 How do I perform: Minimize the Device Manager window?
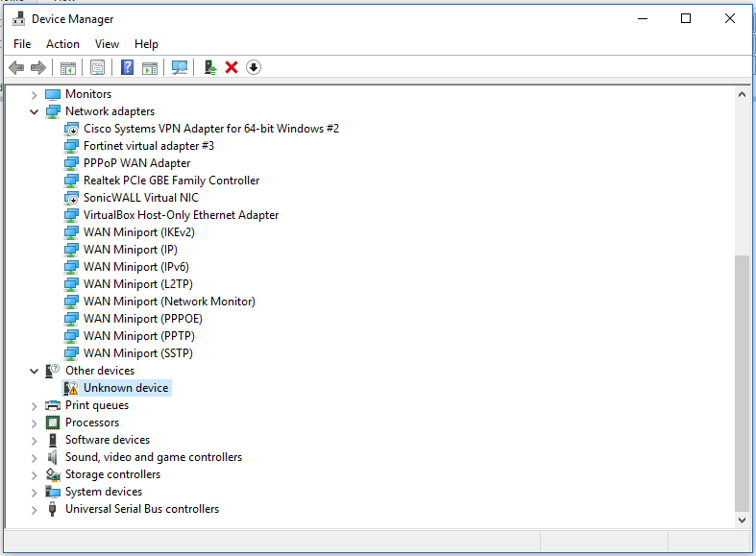point(643,19)
